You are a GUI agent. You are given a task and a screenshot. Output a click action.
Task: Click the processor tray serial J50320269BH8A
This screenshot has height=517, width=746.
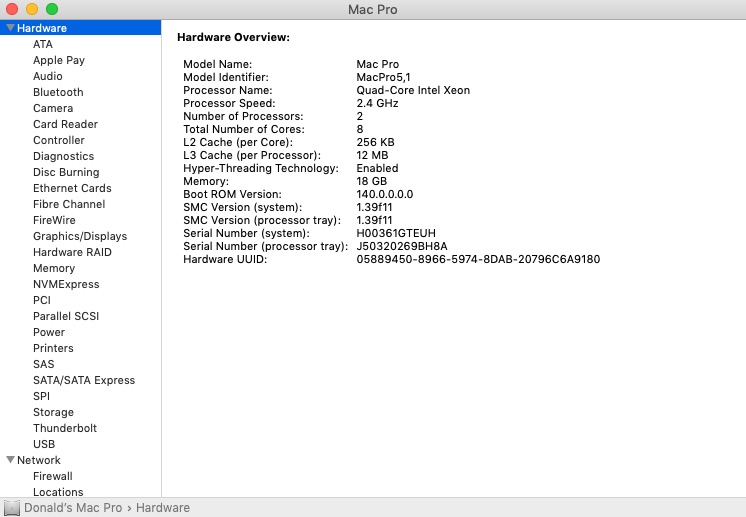click(x=402, y=246)
